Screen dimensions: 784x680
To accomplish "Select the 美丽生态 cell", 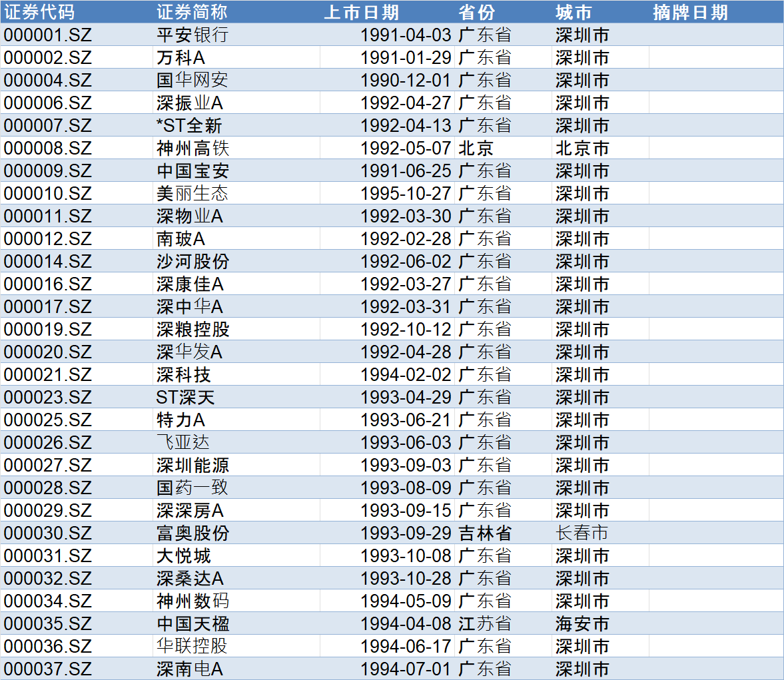I will pos(236,193).
